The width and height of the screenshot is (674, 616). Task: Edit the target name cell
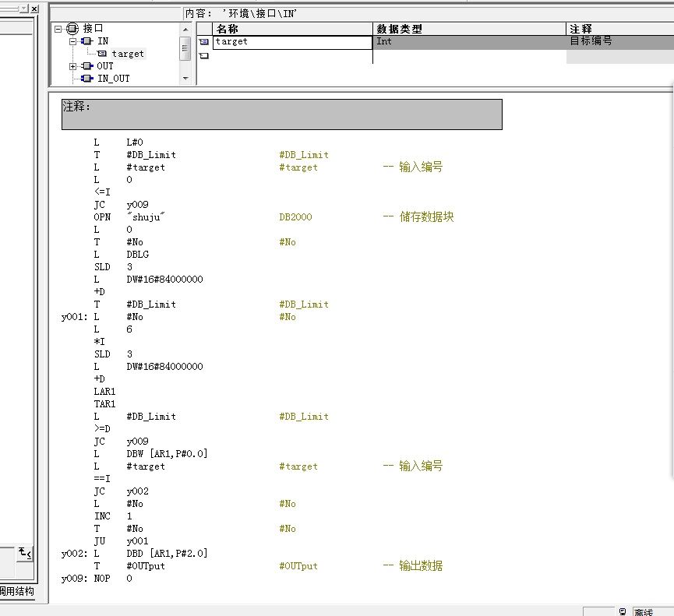click(x=292, y=42)
